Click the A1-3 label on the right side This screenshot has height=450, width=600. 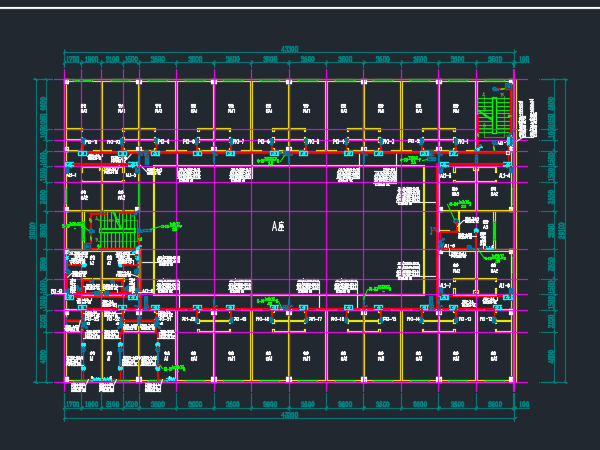pyautogui.click(x=446, y=175)
